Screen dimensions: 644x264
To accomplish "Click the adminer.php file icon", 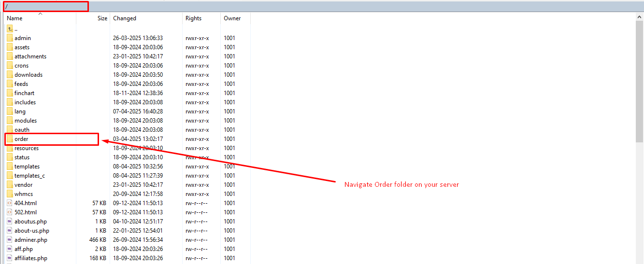I will point(10,240).
